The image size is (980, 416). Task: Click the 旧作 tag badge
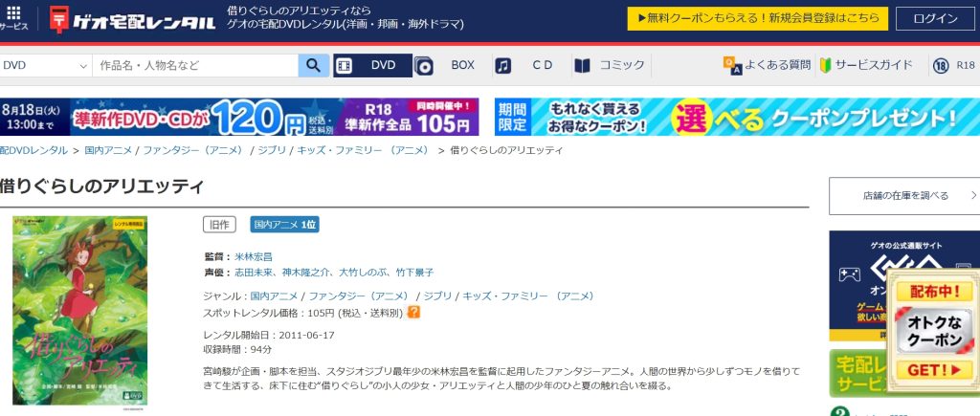(219, 225)
